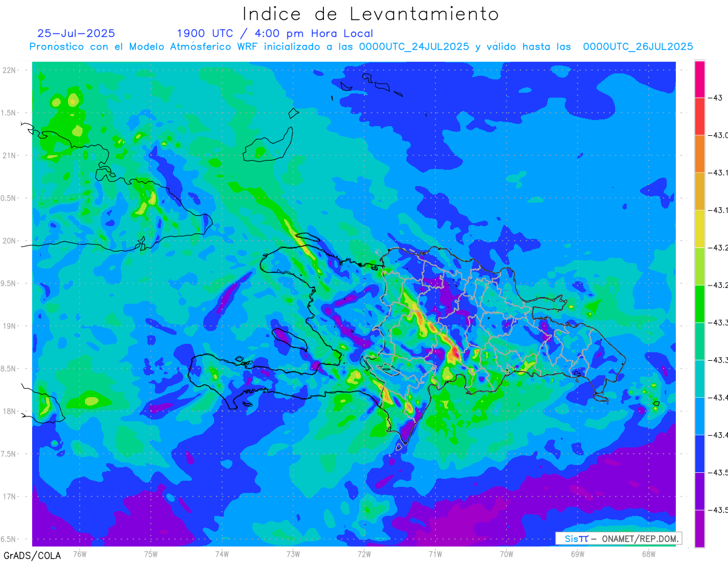Screen dimensions: 728x562
Task: Click the '0000UTC_24JUL2025' initialization time
Action: tap(414, 47)
